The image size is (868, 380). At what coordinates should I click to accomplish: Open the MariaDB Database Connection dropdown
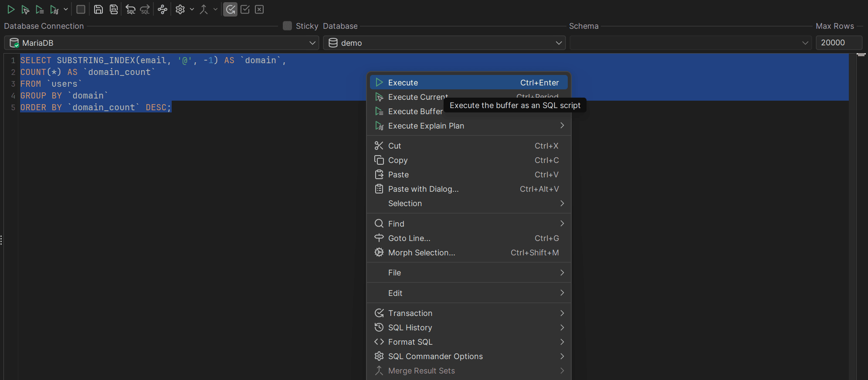pos(162,43)
